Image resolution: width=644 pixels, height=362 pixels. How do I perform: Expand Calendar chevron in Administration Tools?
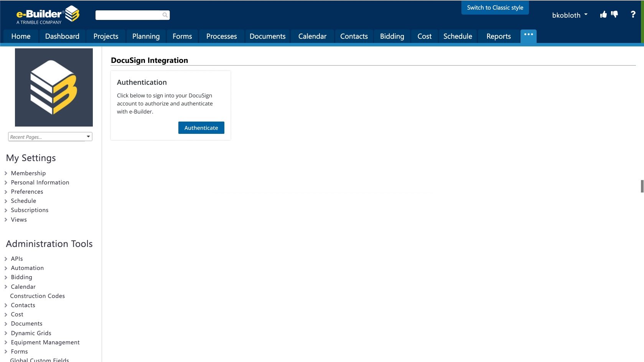coord(6,287)
